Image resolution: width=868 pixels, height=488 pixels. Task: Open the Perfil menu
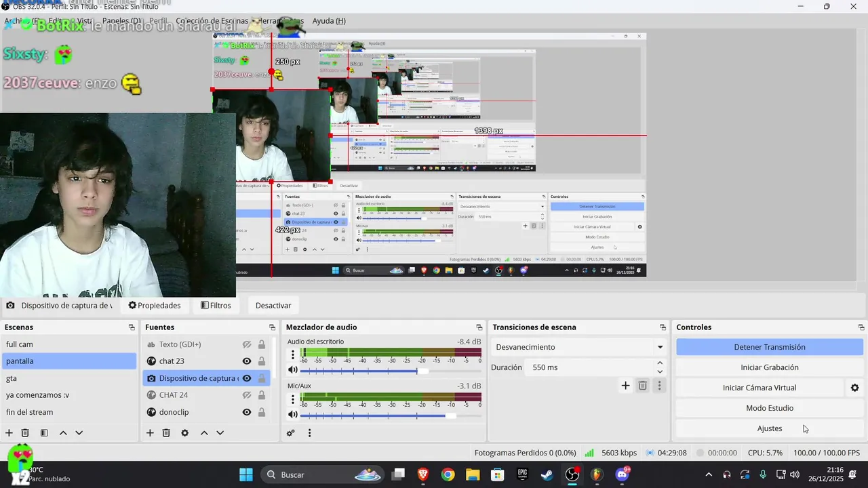(158, 21)
